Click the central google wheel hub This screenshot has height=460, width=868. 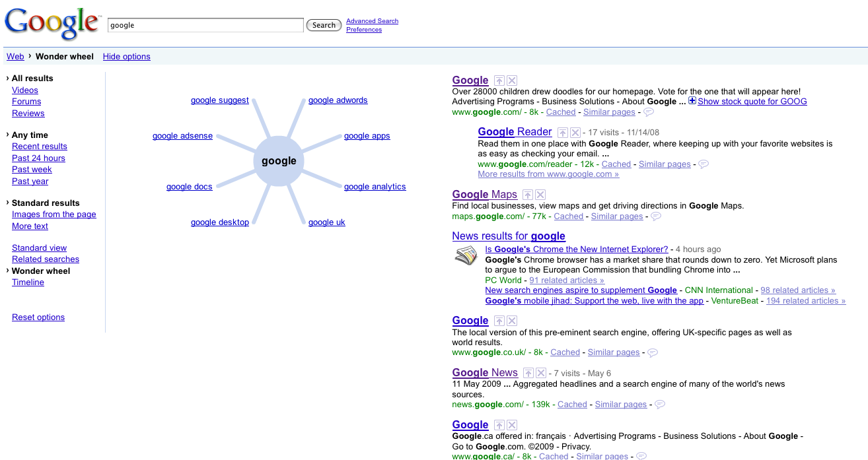point(279,161)
